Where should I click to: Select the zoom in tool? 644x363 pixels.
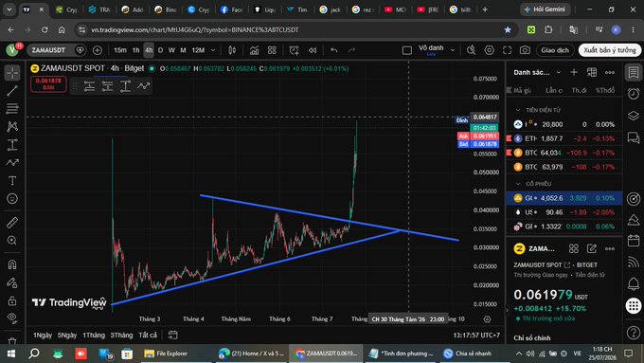12,241
